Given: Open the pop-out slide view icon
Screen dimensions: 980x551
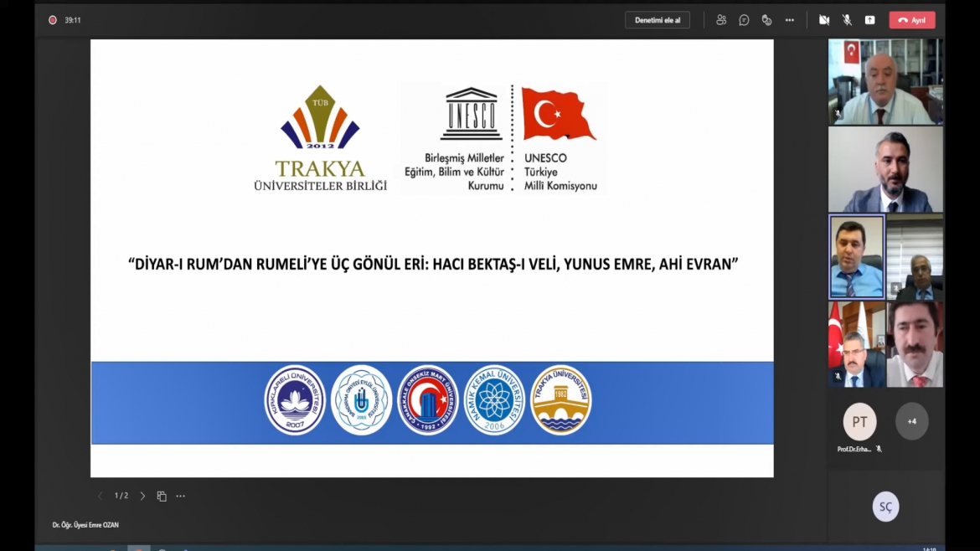Looking at the screenshot, I should click(162, 496).
